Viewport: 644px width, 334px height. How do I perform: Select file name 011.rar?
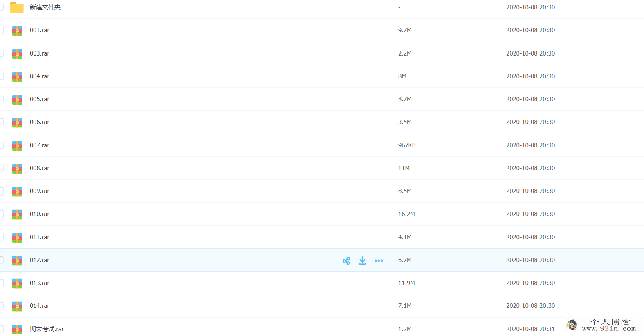pyautogui.click(x=40, y=237)
